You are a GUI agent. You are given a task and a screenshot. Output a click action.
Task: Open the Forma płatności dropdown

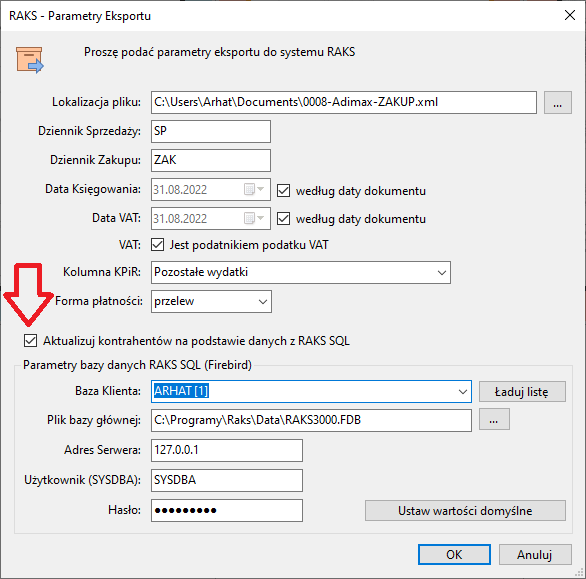(263, 301)
